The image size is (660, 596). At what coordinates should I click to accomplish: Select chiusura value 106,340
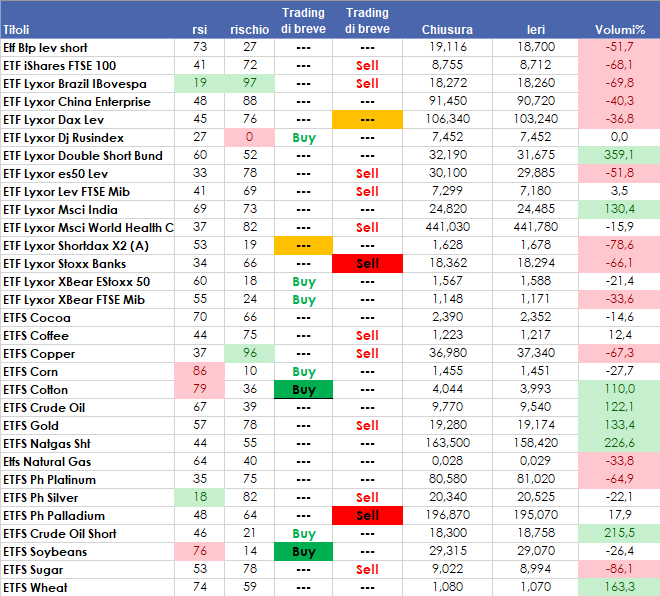(447, 120)
